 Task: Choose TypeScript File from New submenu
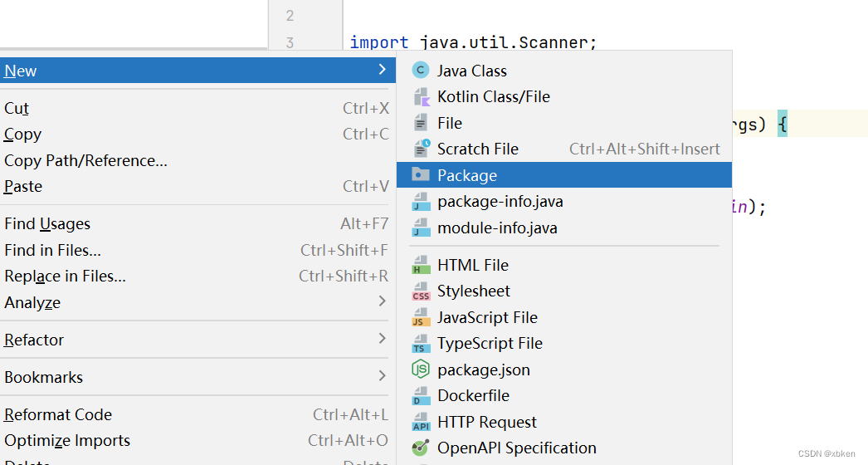490,343
